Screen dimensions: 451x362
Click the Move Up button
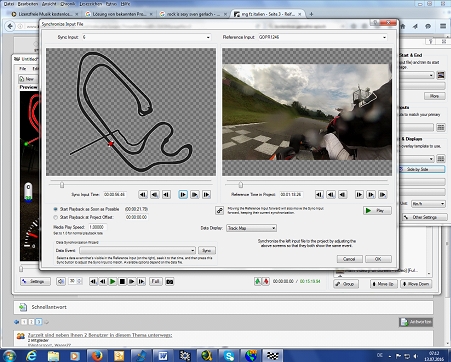pos(384,284)
